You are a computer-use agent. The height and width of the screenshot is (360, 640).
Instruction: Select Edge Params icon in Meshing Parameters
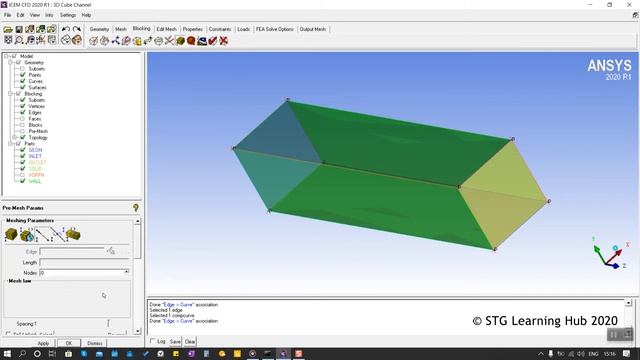pyautogui.click(x=42, y=235)
